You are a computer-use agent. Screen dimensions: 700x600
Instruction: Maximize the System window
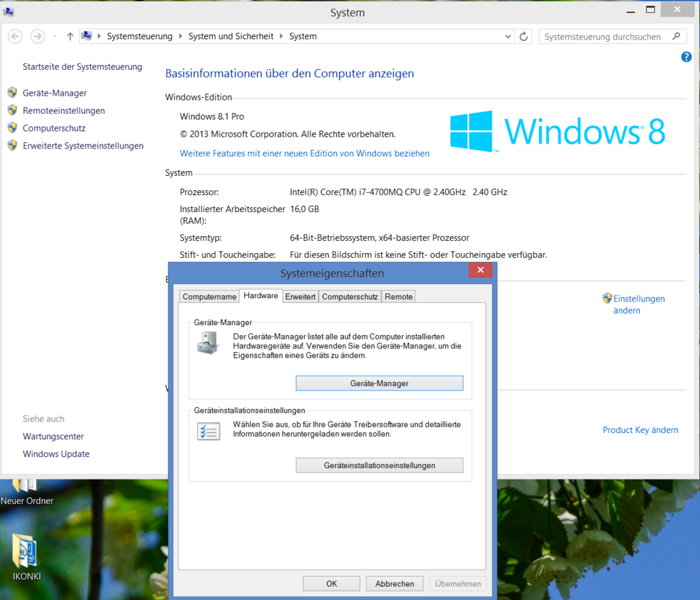pyautogui.click(x=651, y=10)
